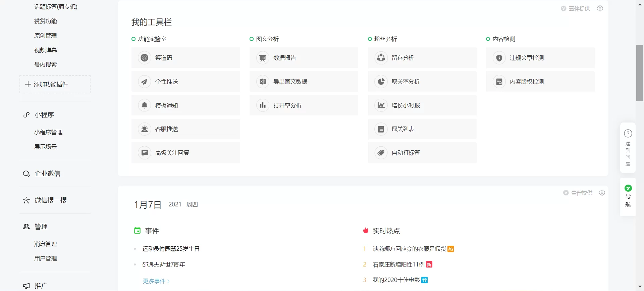Click the 添加功能插件 button

[55, 84]
